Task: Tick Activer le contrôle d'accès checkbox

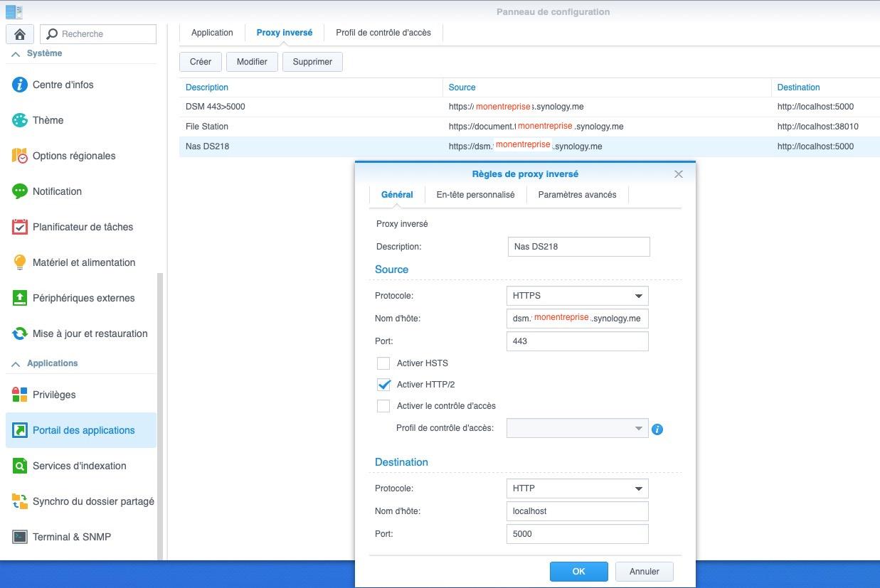Action: tap(383, 406)
